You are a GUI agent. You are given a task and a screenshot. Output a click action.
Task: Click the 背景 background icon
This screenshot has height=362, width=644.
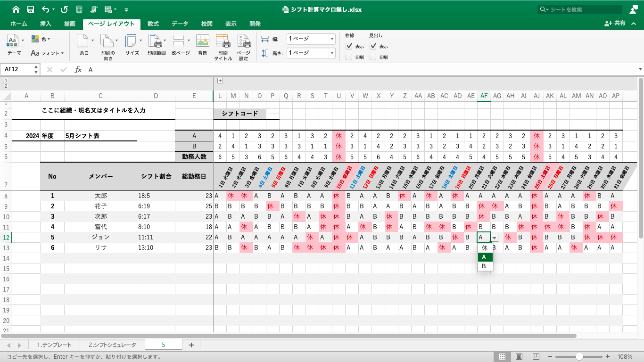click(202, 46)
